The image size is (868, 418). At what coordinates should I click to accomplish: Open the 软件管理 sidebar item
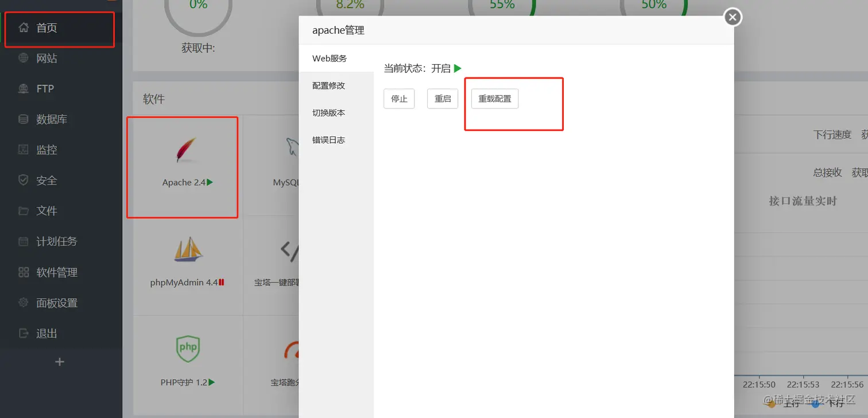coord(61,272)
